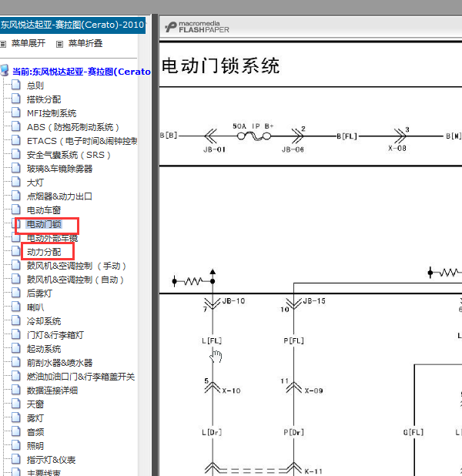
Task: Open 燃油加油口门&行李箱盖开关 page
Action: coord(81,377)
